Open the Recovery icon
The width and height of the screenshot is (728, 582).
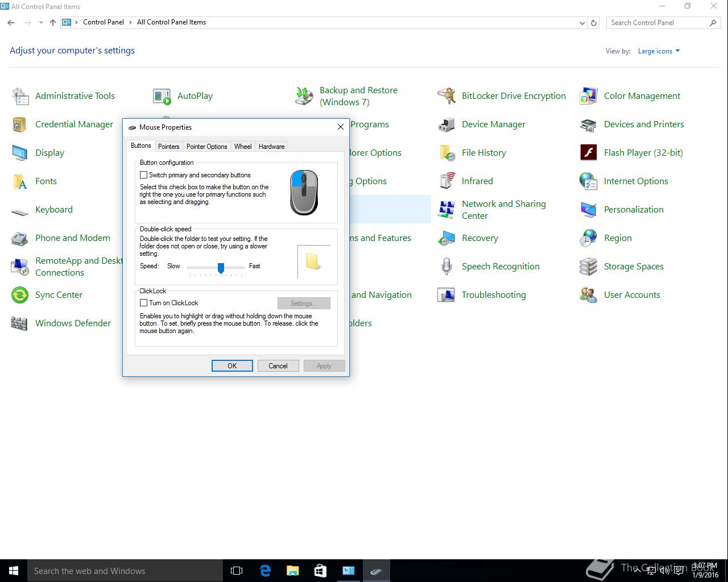click(x=446, y=238)
